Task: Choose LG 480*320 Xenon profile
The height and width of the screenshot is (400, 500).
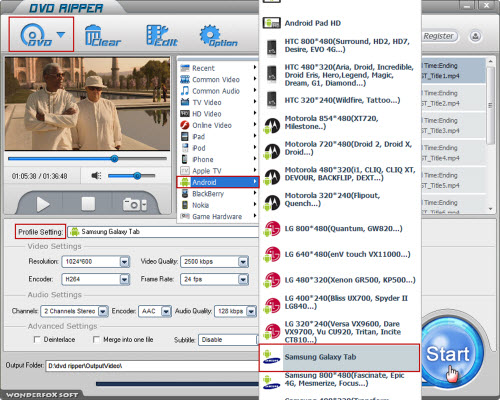Action: [x=339, y=280]
